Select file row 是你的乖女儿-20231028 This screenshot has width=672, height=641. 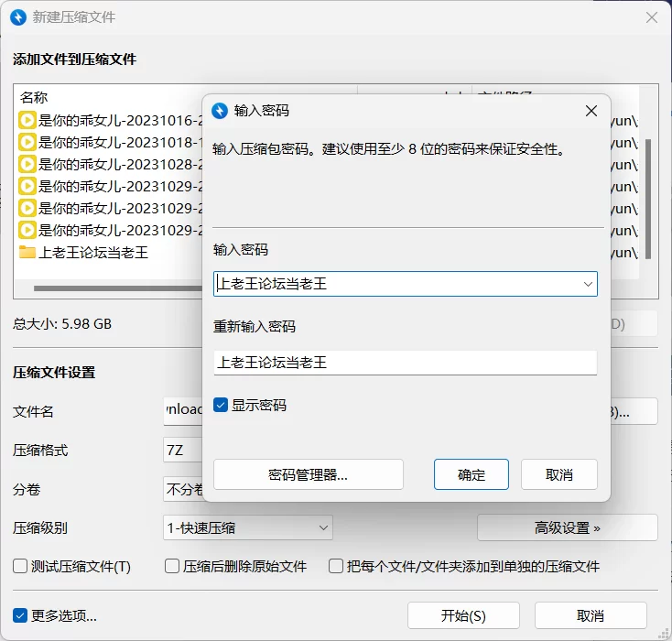coord(110,164)
